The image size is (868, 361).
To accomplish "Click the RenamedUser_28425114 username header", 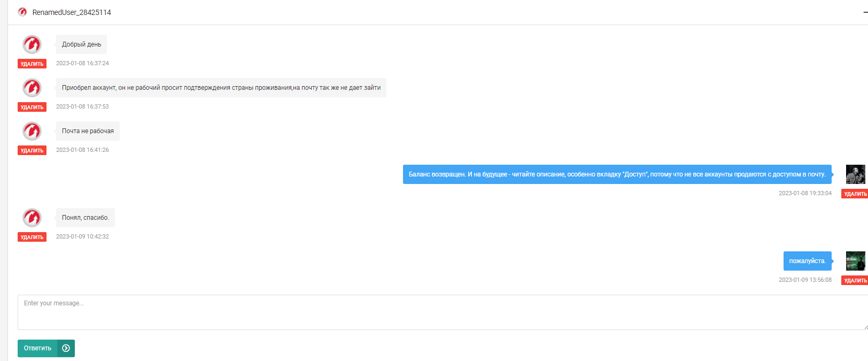I will point(72,12).
